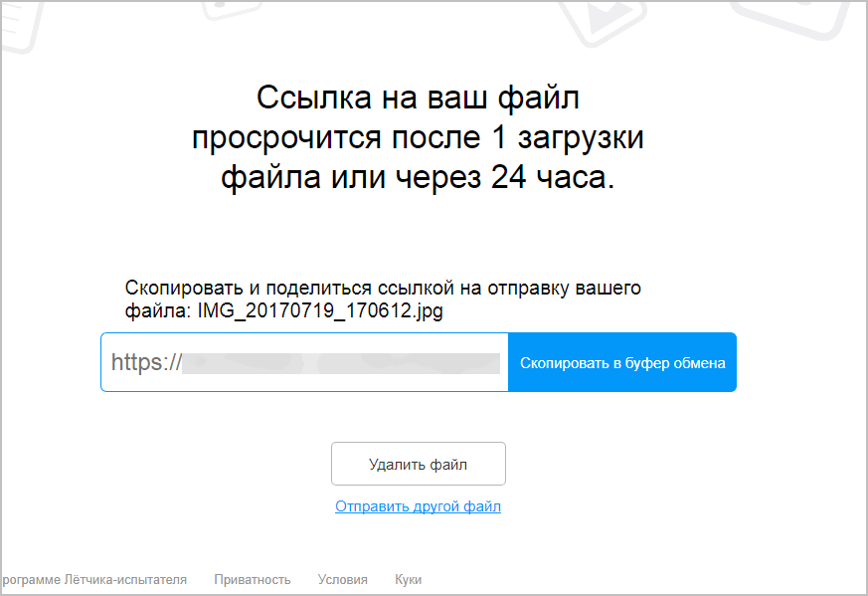
Task: Select the https:// share link field
Action: point(304,362)
